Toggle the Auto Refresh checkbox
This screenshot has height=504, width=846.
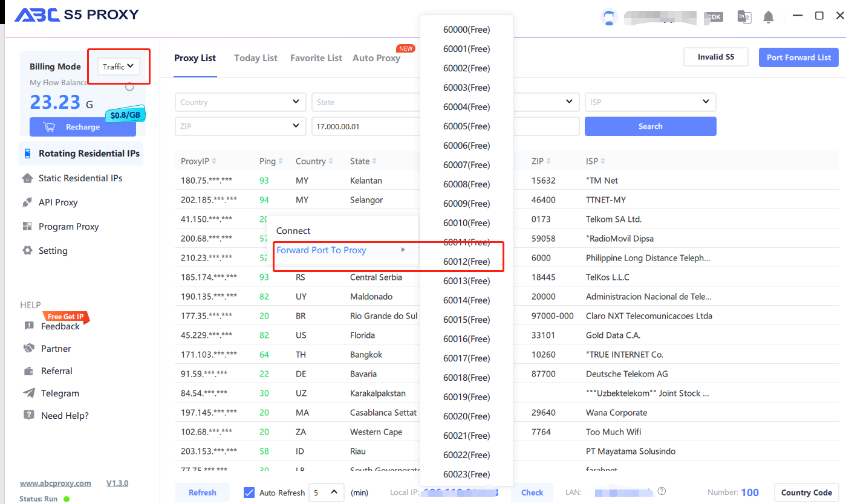tap(249, 493)
